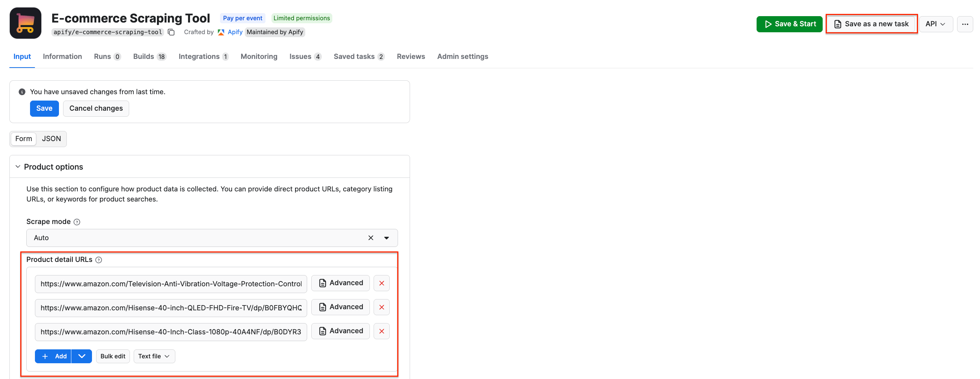Edit the Television-Anti-Vibration URL field
Screen dimensions: 980x379
click(x=171, y=284)
